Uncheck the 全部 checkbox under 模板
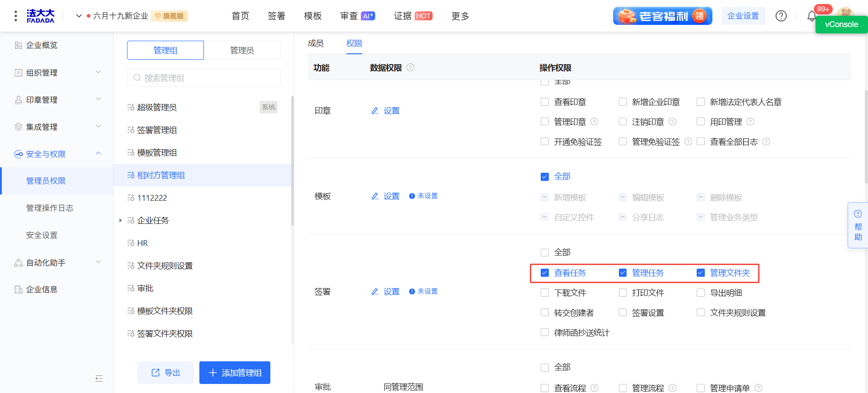Viewport: 868px width, 393px height. pyautogui.click(x=545, y=176)
